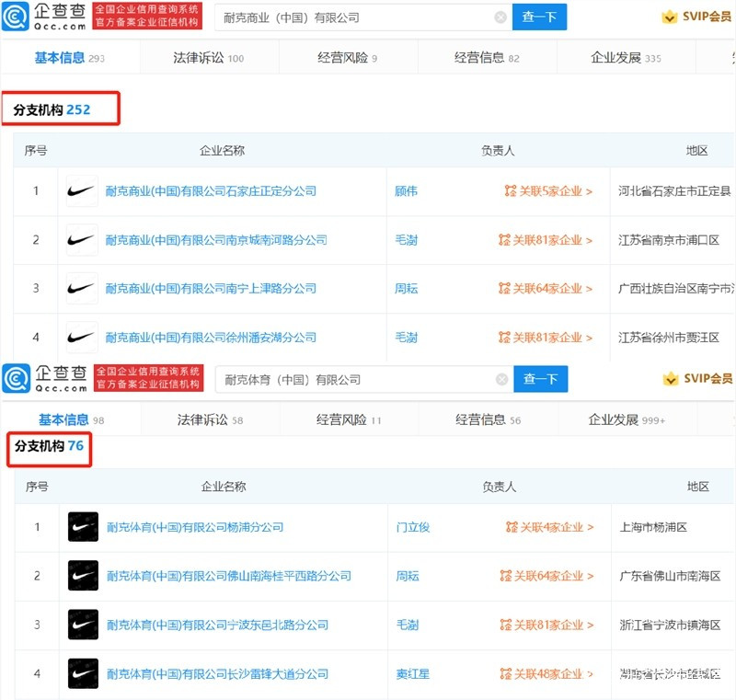Screen dimensions: 736x700
Task: Open 周耘 link in 佛山南海 row
Action: point(408,576)
